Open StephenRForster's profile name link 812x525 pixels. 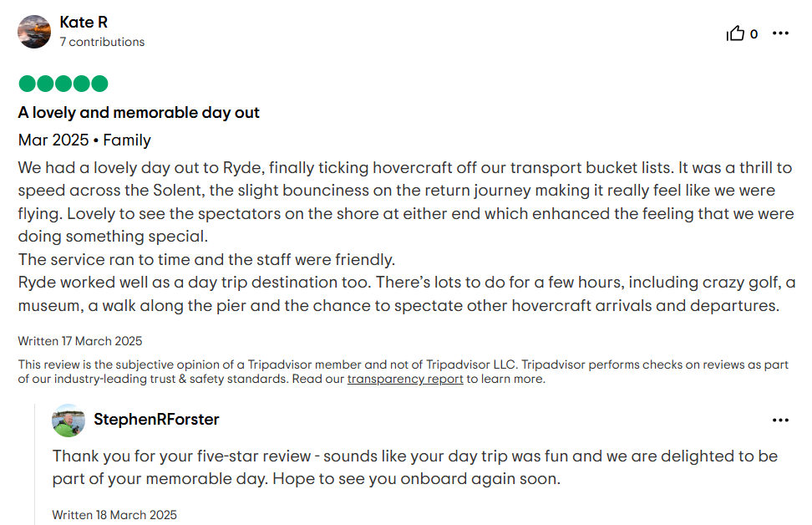(x=156, y=420)
